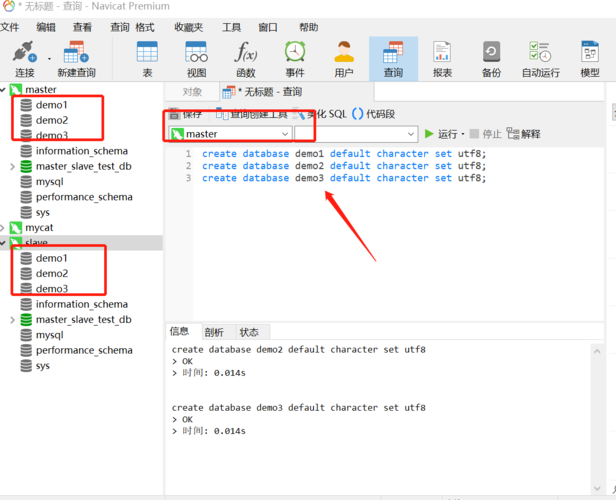Open the Event objects icon
The height and width of the screenshot is (500, 616).
[x=295, y=59]
